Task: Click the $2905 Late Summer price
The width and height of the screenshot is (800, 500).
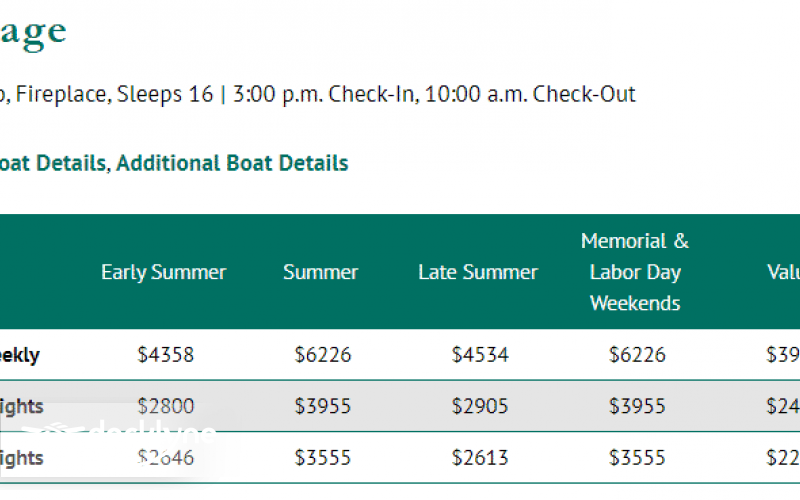Action: pos(480,407)
